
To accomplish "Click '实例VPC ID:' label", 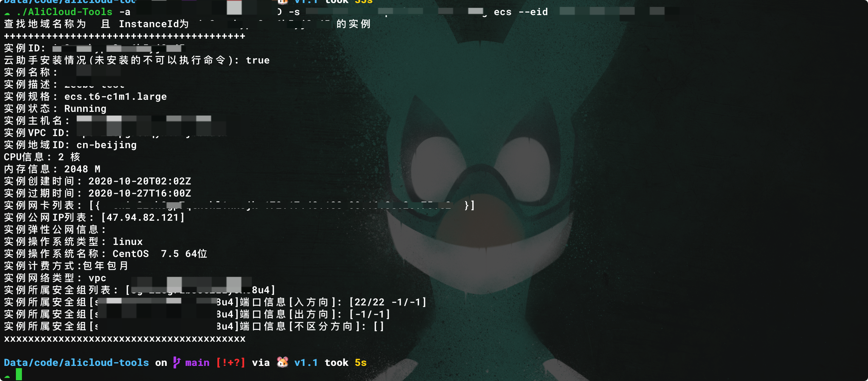I will [37, 133].
